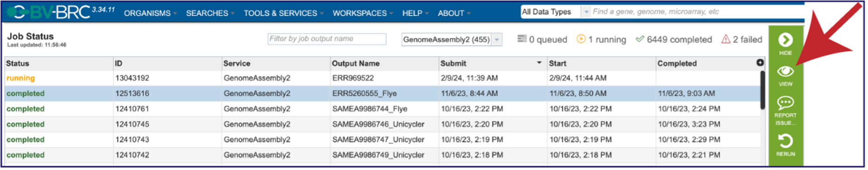
Task: Click the plus icon in the table header
Action: click(760, 63)
